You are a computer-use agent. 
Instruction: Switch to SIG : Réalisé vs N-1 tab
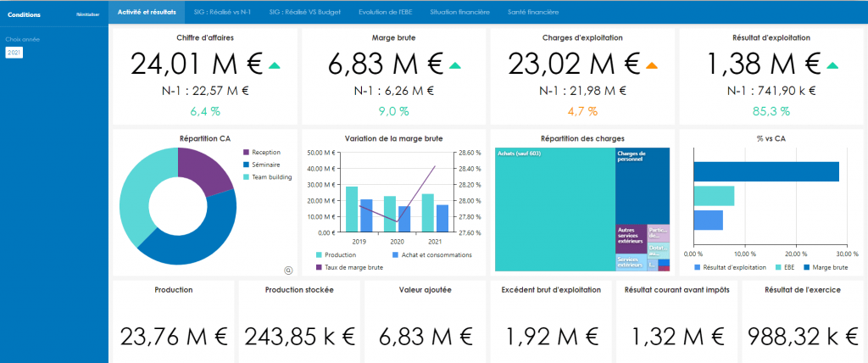click(223, 12)
